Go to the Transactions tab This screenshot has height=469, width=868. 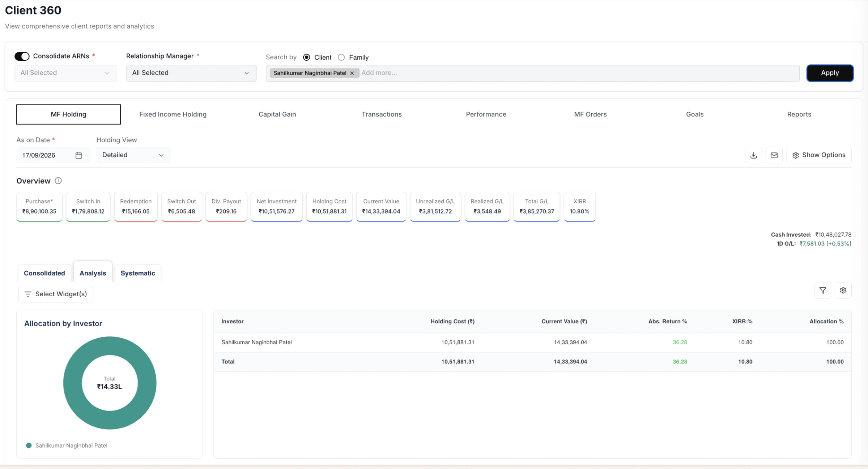[x=382, y=114]
